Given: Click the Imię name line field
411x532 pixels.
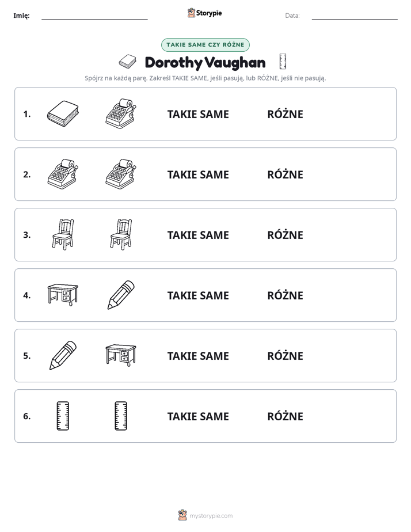Looking at the screenshot, I should pos(94,16).
